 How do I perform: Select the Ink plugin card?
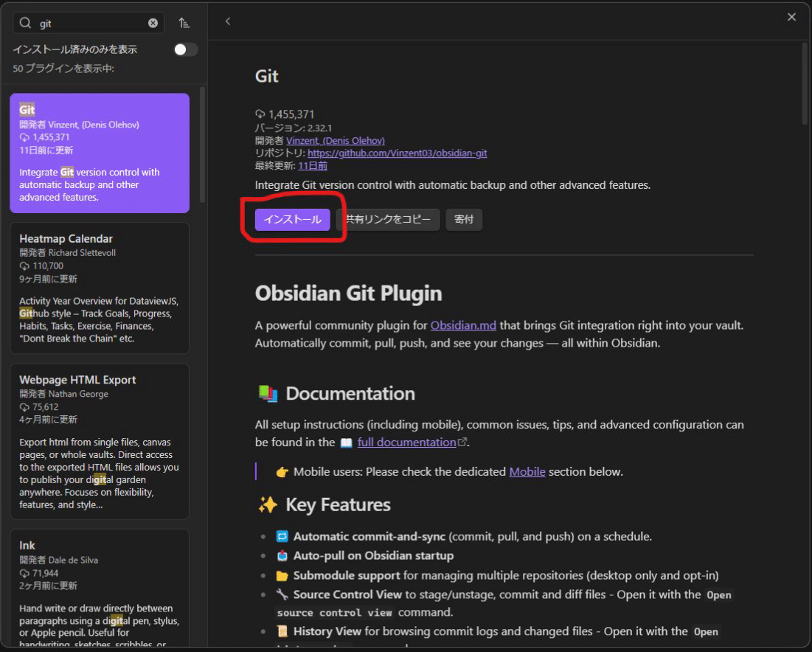pyautogui.click(x=100, y=589)
